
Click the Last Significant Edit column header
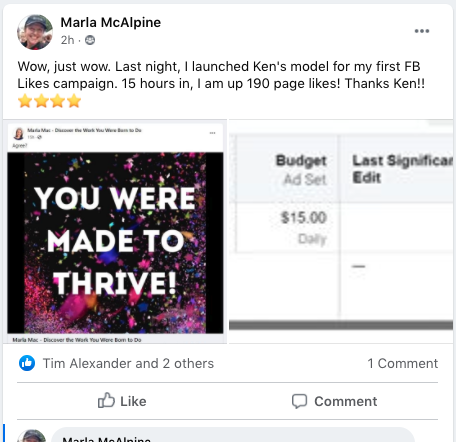[x=402, y=169]
